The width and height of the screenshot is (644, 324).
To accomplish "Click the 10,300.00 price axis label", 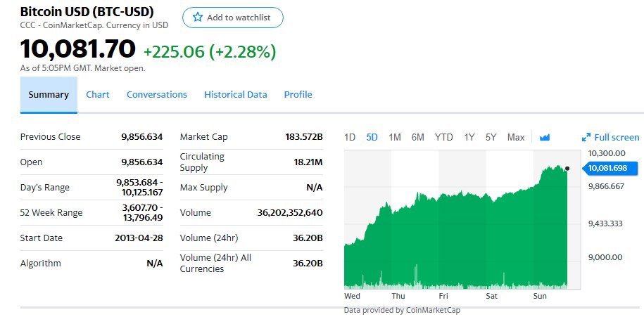I will pyautogui.click(x=607, y=153).
